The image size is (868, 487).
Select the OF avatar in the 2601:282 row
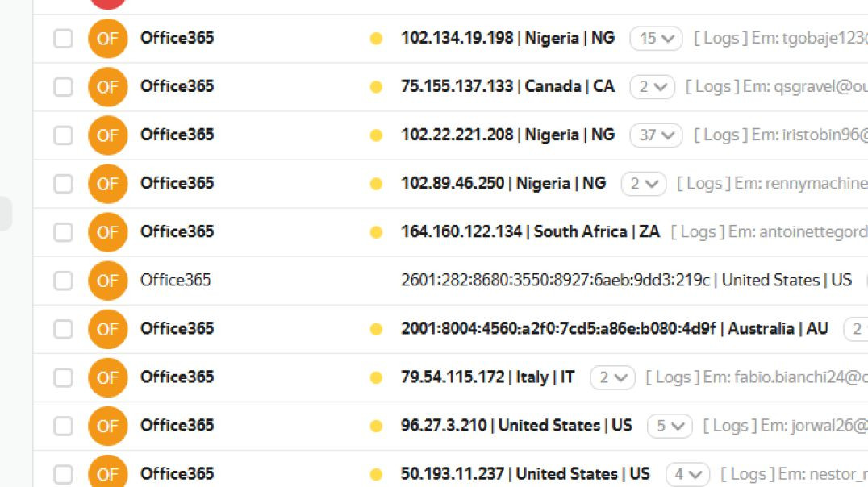tap(108, 281)
